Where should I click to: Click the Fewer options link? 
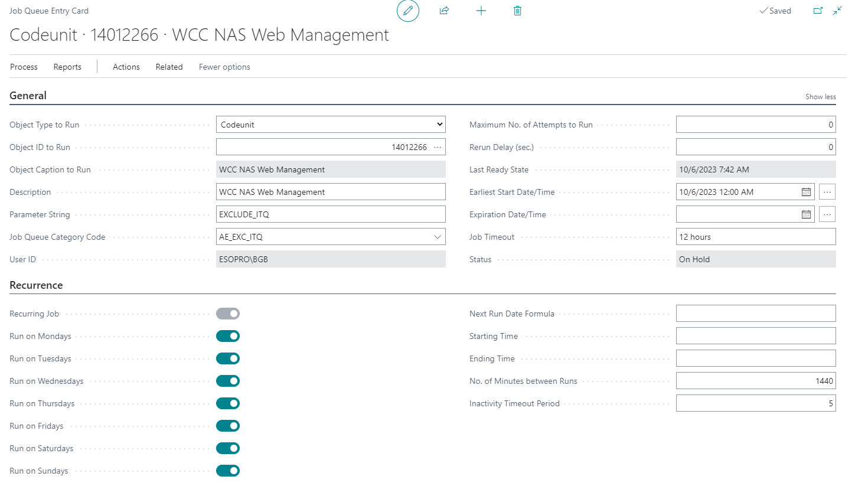tap(224, 67)
